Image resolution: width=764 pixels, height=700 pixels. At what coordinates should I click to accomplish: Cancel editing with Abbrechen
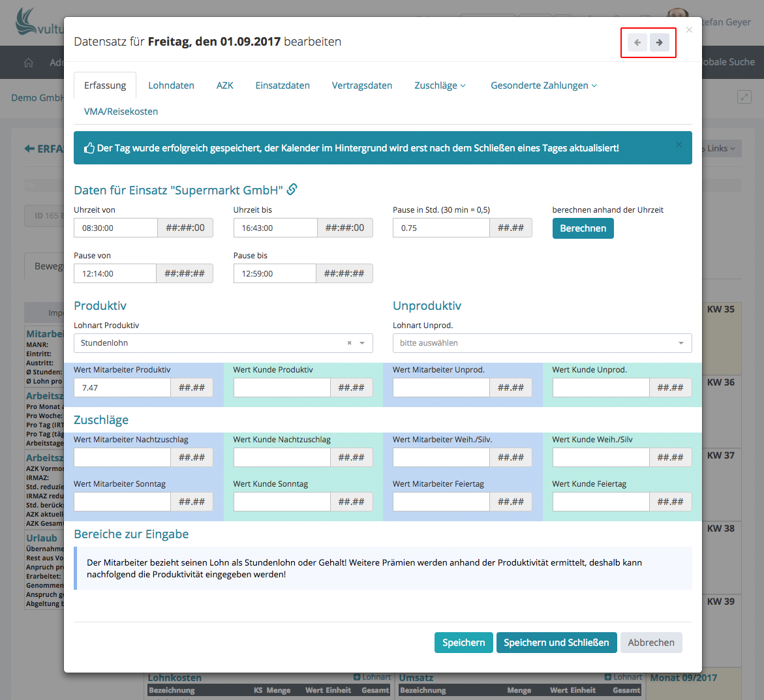[x=650, y=643]
